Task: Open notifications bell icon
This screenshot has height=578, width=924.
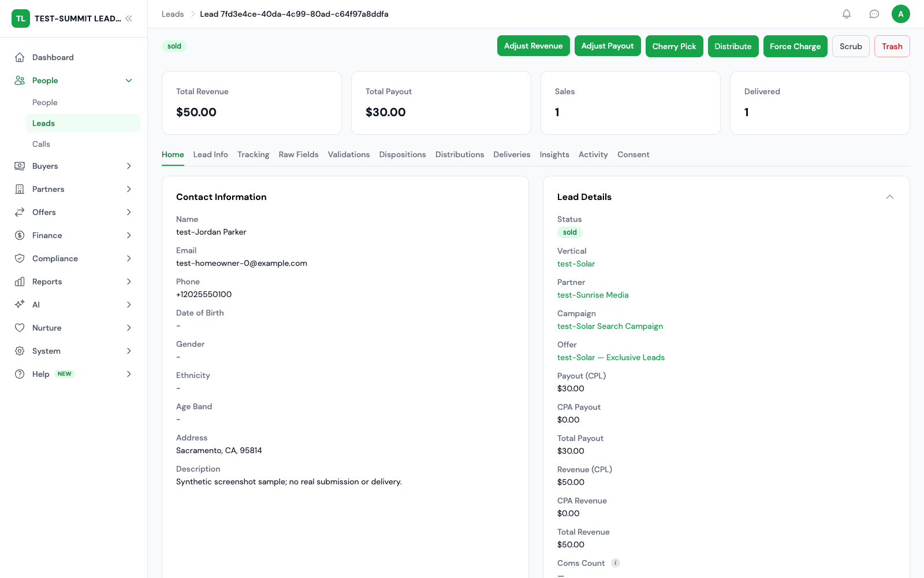Action: pos(847,14)
